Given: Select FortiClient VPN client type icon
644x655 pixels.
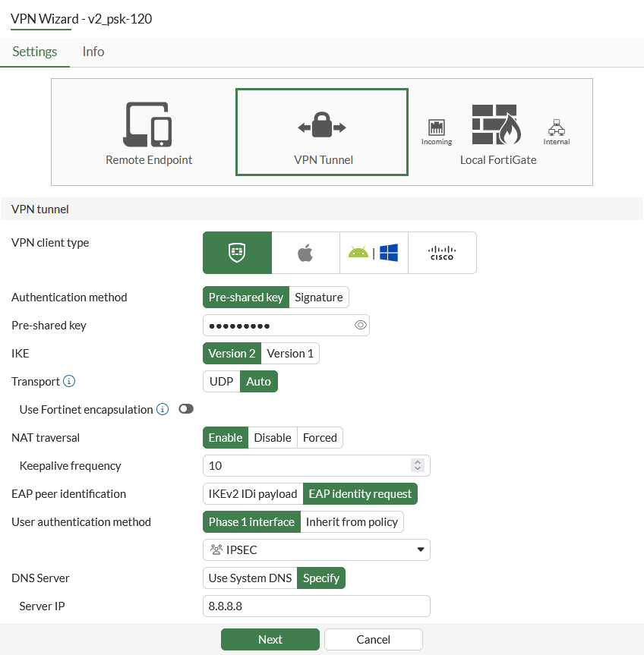Looking at the screenshot, I should click(x=237, y=253).
